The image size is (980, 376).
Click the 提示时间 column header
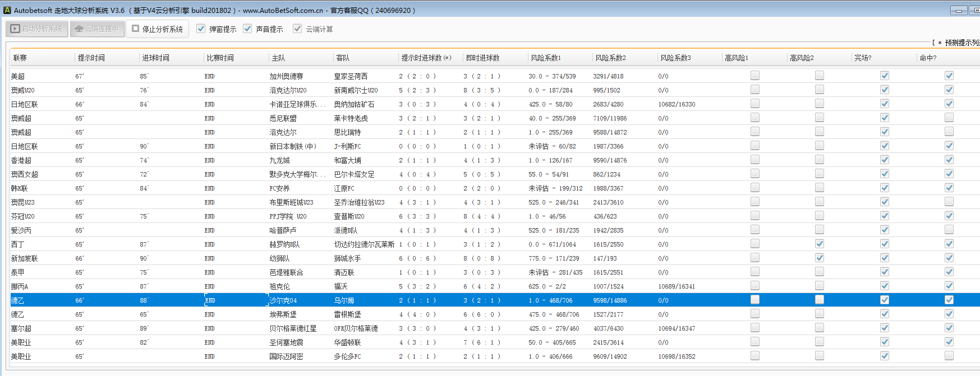point(91,58)
